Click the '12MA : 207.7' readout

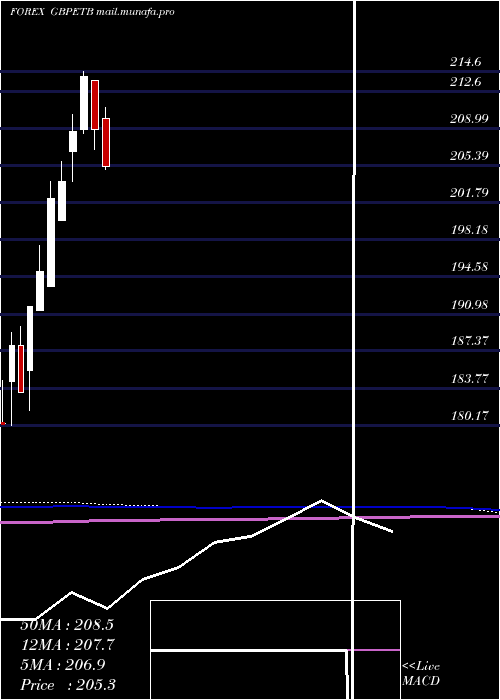tap(67, 645)
